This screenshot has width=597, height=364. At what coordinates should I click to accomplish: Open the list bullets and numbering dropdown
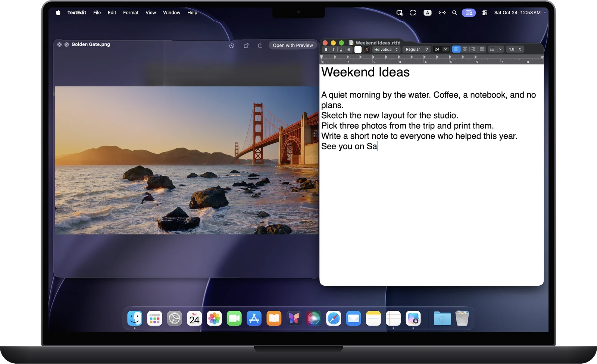coord(496,49)
